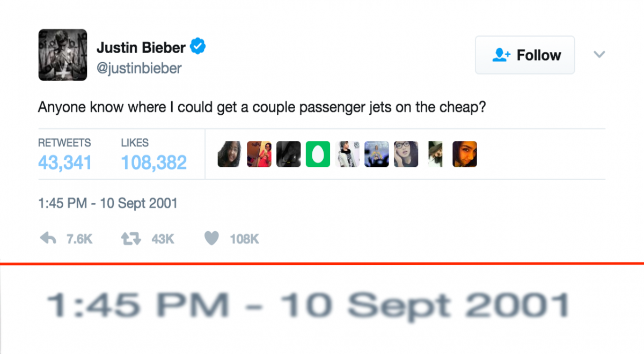Viewport: 644px width, 354px height.
Task: Click the Justin Bieber display name
Action: tap(141, 47)
